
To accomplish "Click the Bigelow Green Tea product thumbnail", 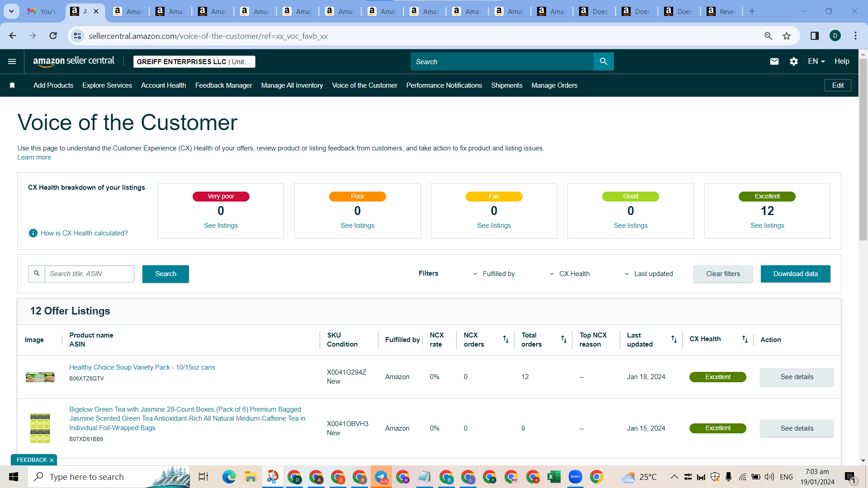I will tap(40, 428).
